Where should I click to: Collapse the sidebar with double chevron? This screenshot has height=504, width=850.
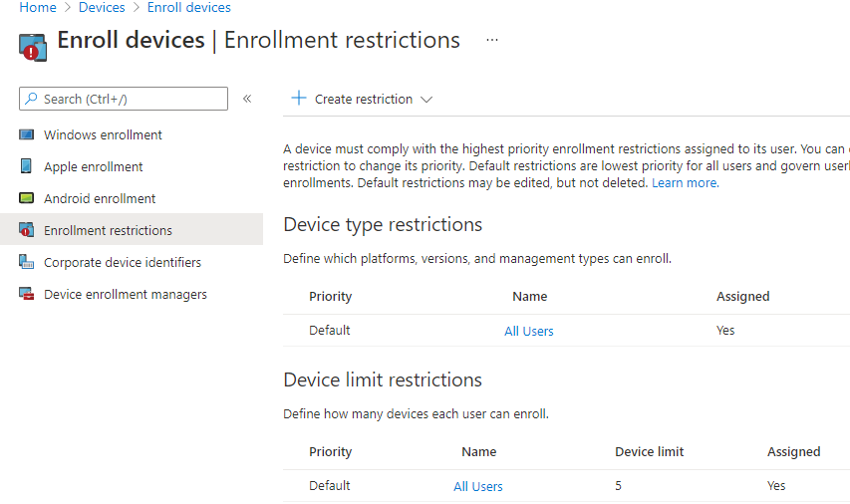pyautogui.click(x=247, y=99)
